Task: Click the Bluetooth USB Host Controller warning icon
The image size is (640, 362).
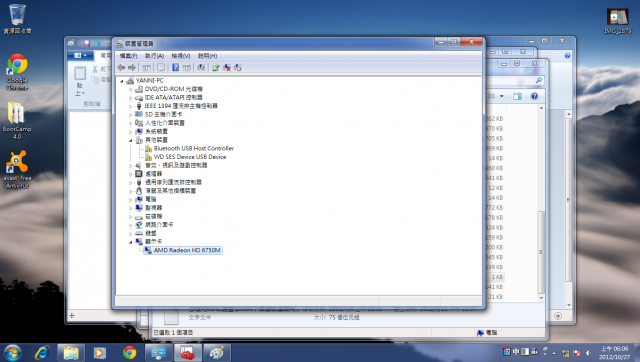Action: pos(149,149)
